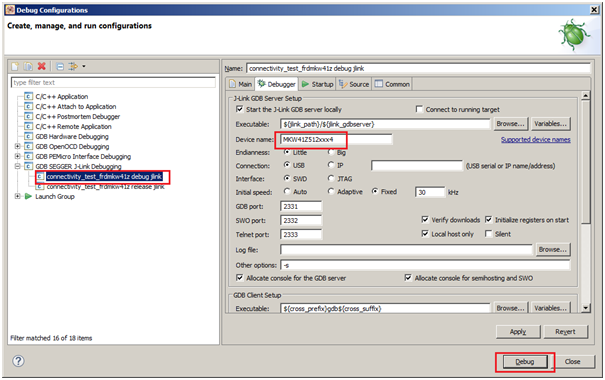Click the help question mark icon
This screenshot has height=380, width=605.
pos(18,361)
